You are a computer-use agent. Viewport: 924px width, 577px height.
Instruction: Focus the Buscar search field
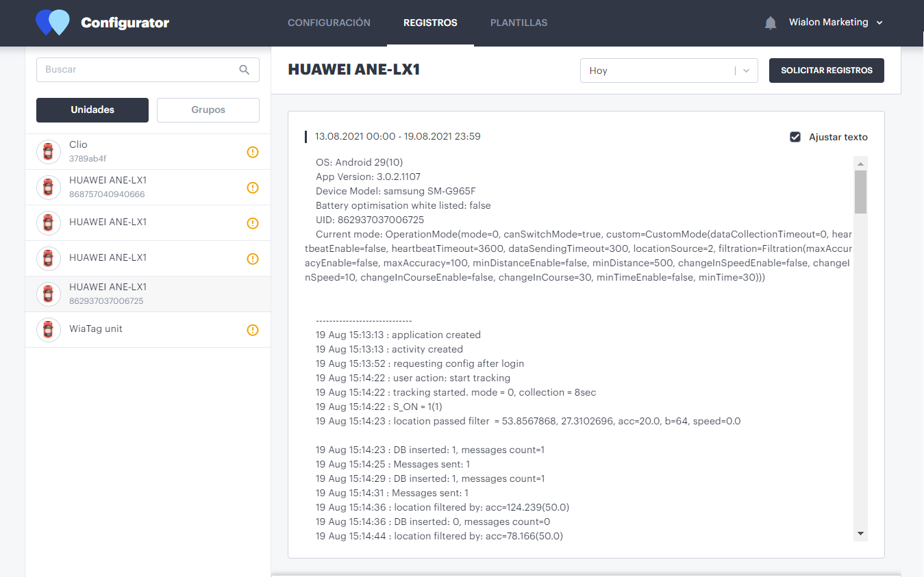click(148, 70)
